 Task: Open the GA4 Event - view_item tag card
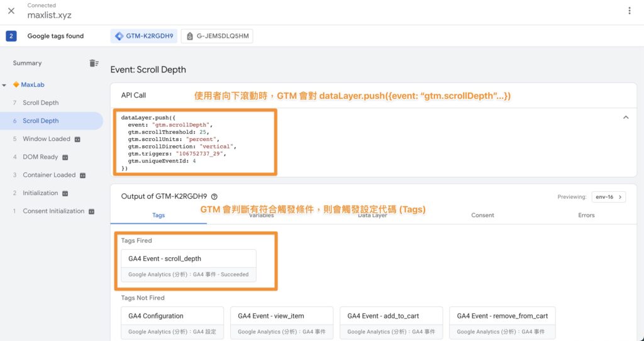pos(282,323)
